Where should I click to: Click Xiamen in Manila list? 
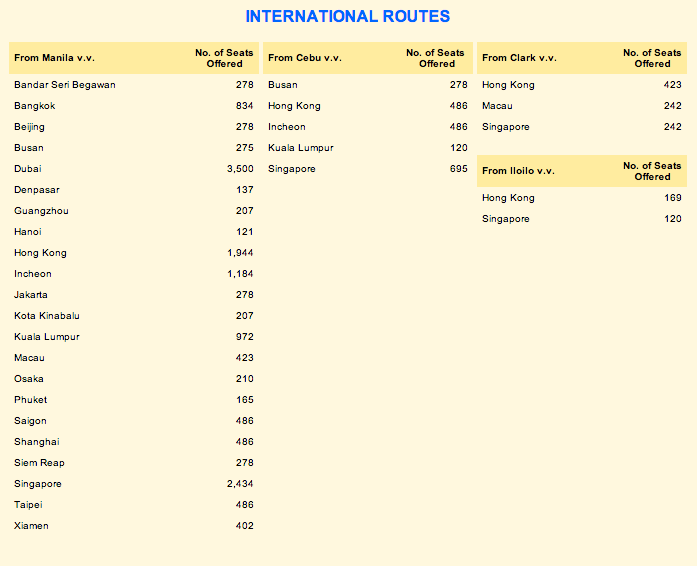tap(31, 526)
